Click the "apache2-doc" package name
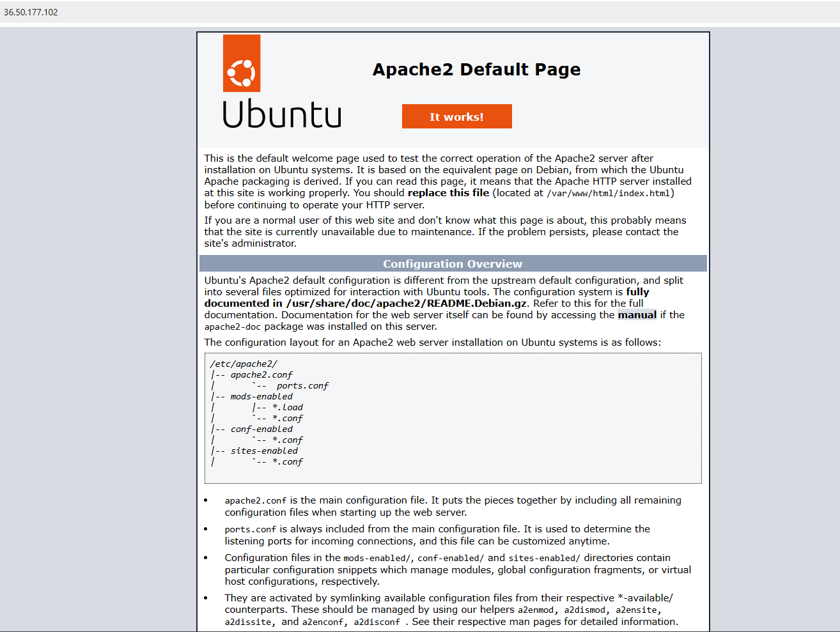Image resolution: width=840 pixels, height=632 pixels. pos(233,327)
